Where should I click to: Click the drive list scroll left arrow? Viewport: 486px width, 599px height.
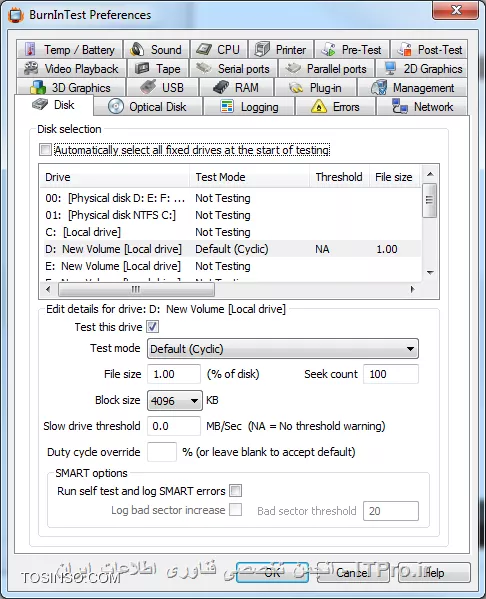click(48, 289)
